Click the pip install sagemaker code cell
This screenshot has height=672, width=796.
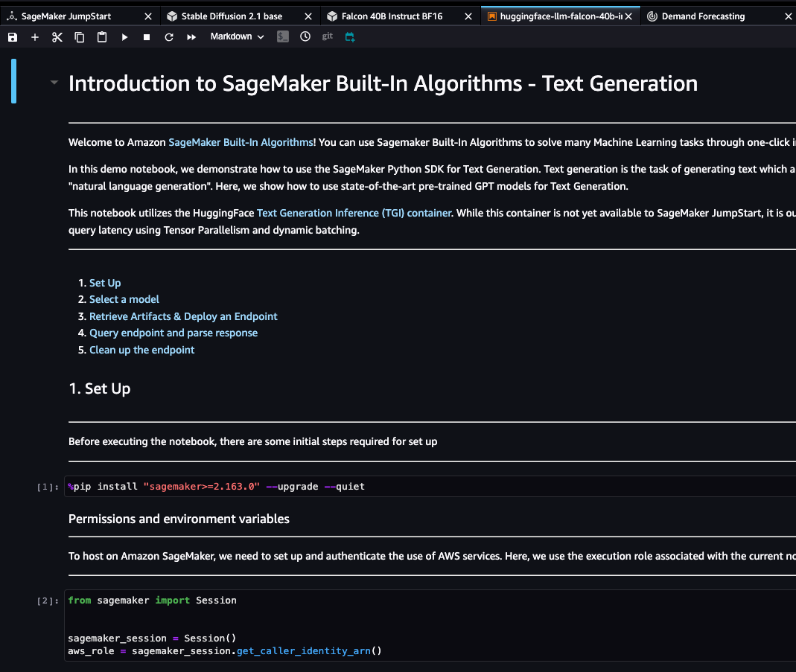[430, 487]
